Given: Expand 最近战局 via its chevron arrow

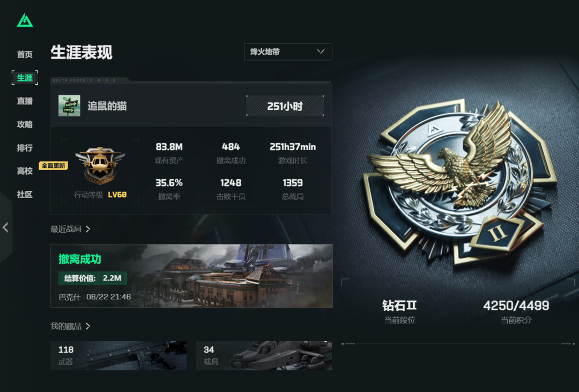Looking at the screenshot, I should (88, 229).
